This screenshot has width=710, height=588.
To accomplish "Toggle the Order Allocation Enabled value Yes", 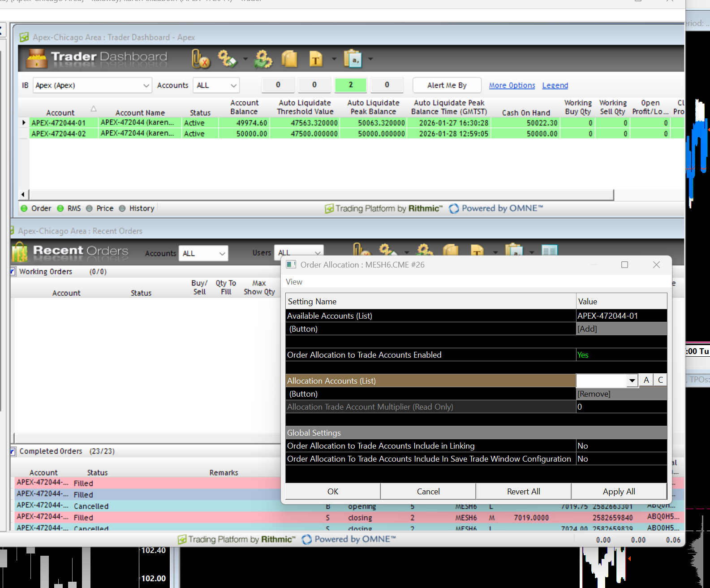I will tap(621, 355).
